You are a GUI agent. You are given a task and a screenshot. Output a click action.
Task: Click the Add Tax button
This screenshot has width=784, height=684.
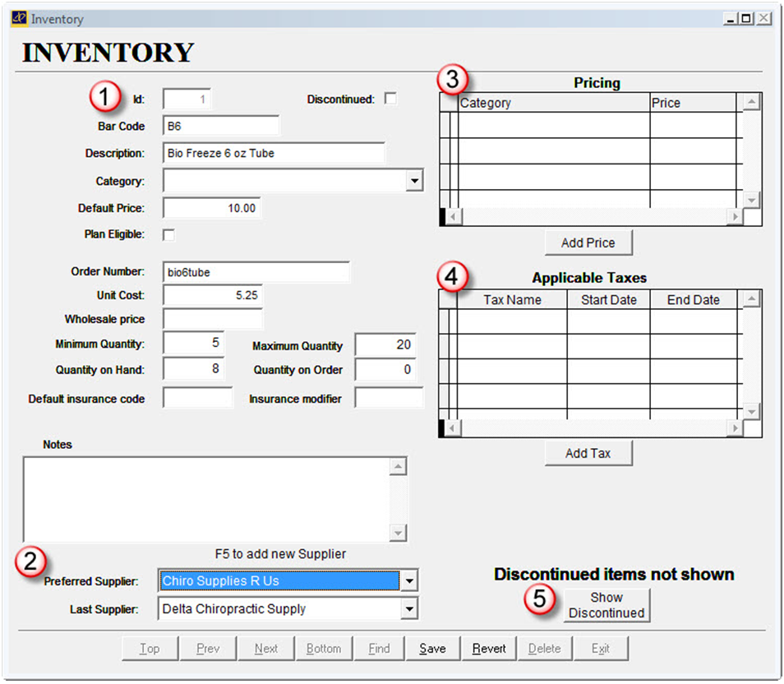coord(588,453)
